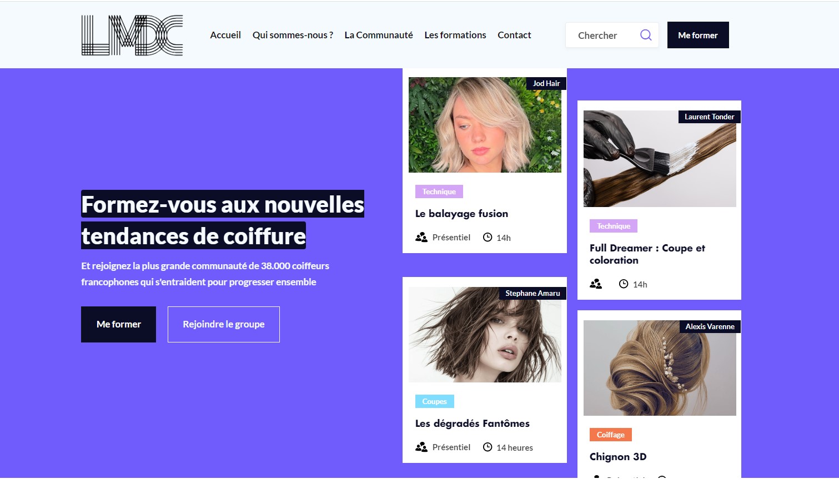Open the Accueil menu item
Viewport: 839px width, 504px height.
225,35
